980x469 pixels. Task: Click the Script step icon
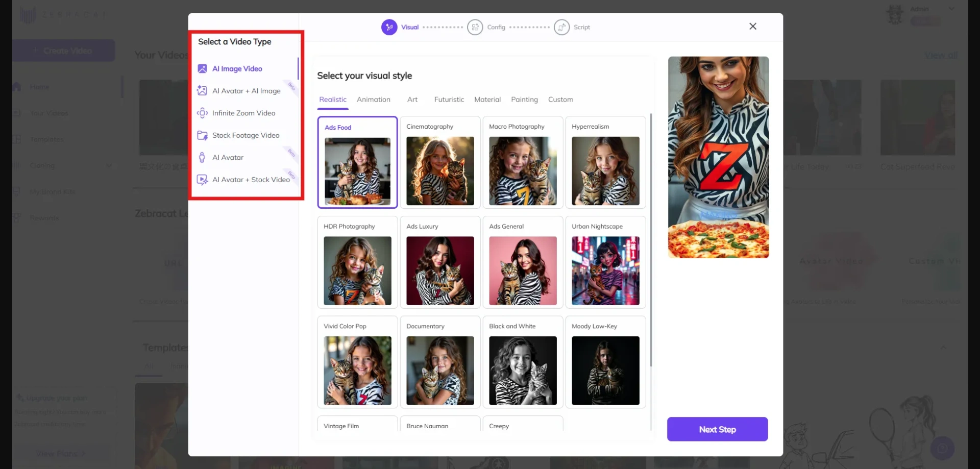pos(561,27)
